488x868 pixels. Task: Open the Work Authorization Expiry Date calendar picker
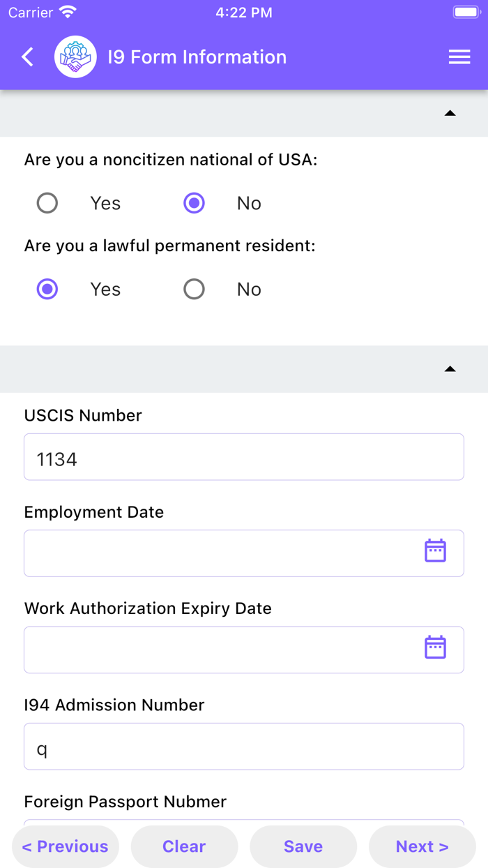coord(435,647)
